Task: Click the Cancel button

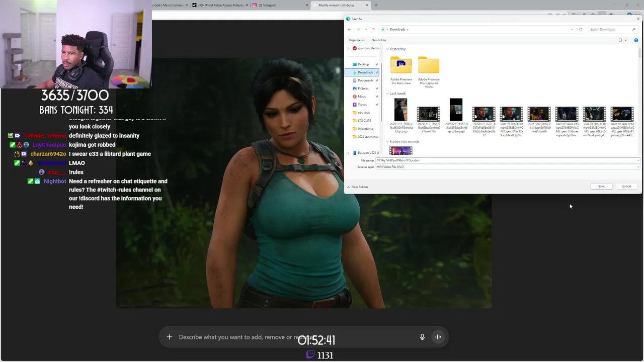Action: [626, 187]
